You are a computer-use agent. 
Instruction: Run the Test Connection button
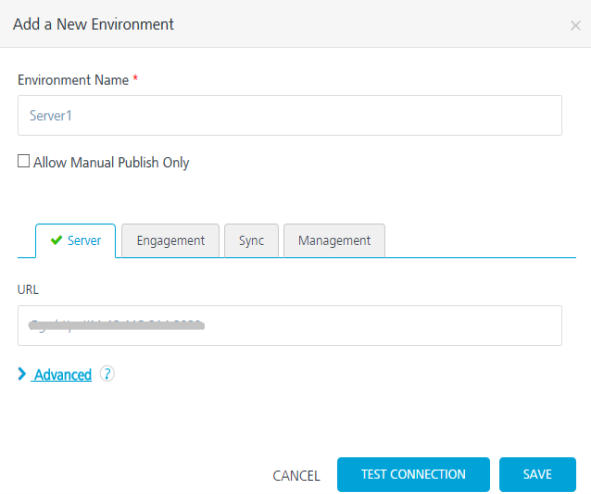coord(413,474)
